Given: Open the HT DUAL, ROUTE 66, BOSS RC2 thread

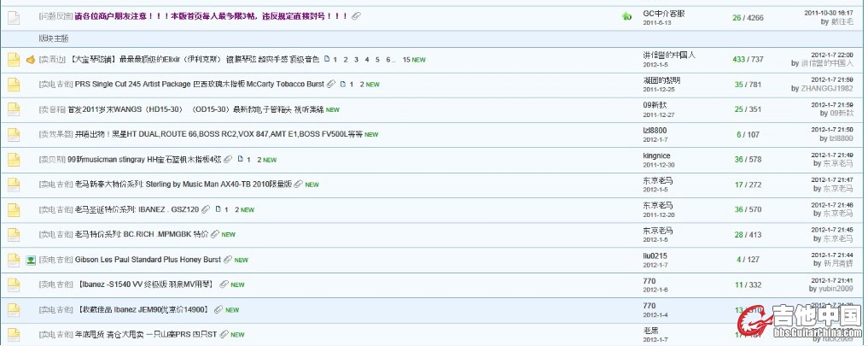Looking at the screenshot, I should tap(218, 134).
